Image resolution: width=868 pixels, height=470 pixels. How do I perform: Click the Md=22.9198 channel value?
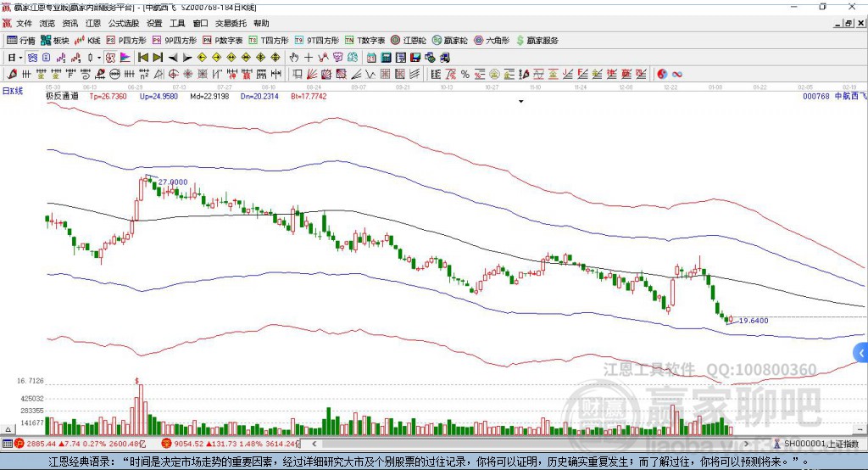(210, 96)
